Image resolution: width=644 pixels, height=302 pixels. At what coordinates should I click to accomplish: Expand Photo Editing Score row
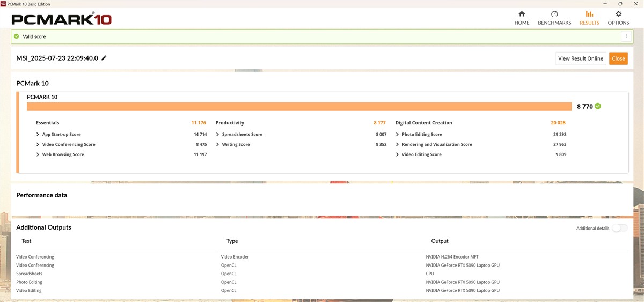(397, 135)
